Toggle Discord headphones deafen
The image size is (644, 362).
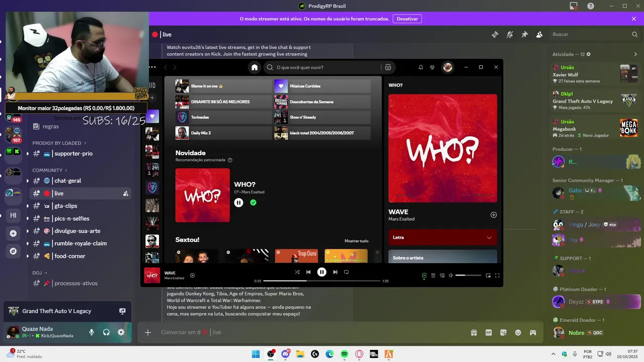(106, 332)
